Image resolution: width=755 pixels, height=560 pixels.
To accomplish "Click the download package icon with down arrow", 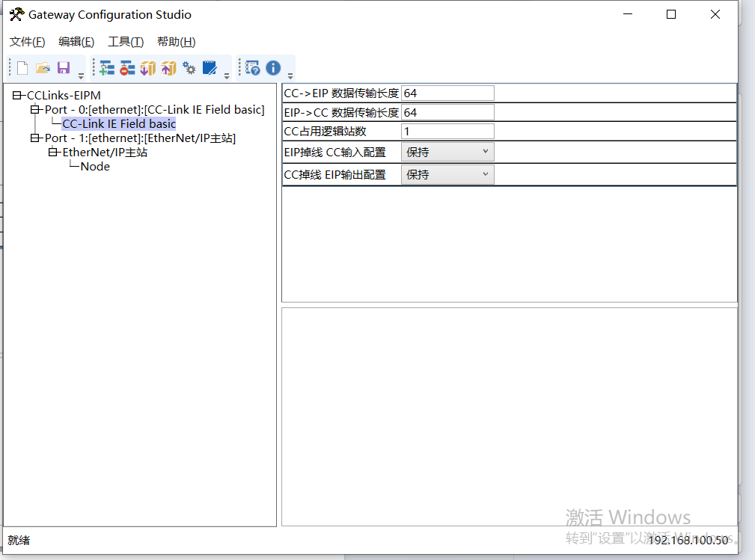I will point(148,68).
